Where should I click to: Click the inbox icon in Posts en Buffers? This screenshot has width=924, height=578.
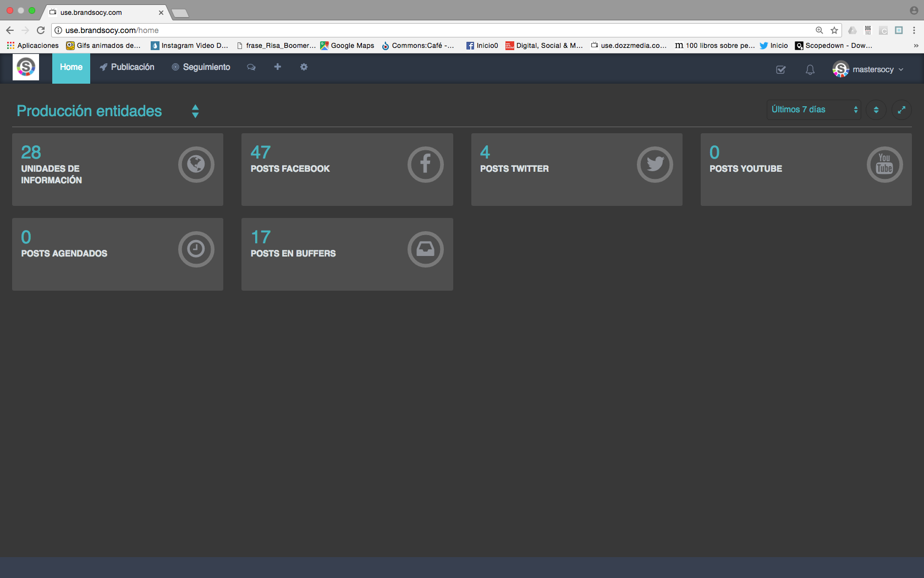[425, 249]
